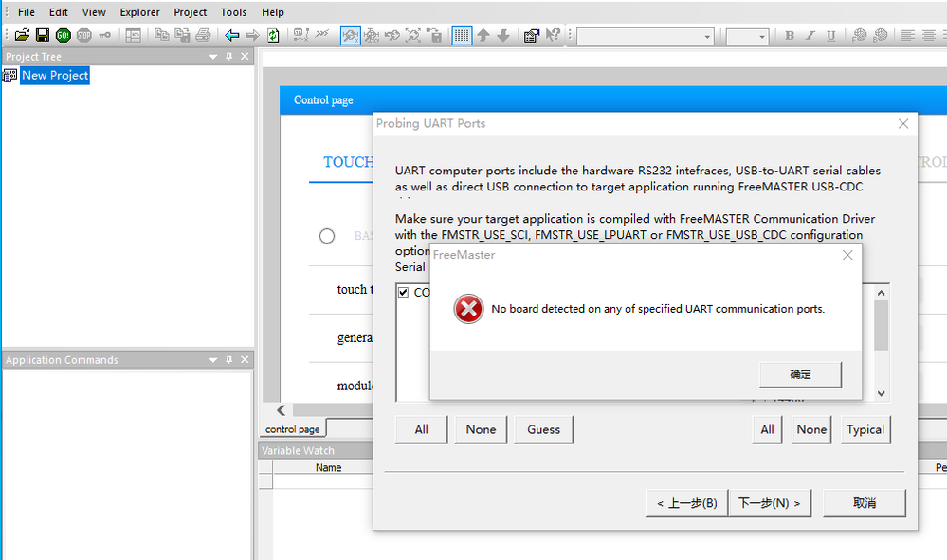Select New Project in the Project Tree
This screenshot has width=947, height=560.
click(55, 76)
